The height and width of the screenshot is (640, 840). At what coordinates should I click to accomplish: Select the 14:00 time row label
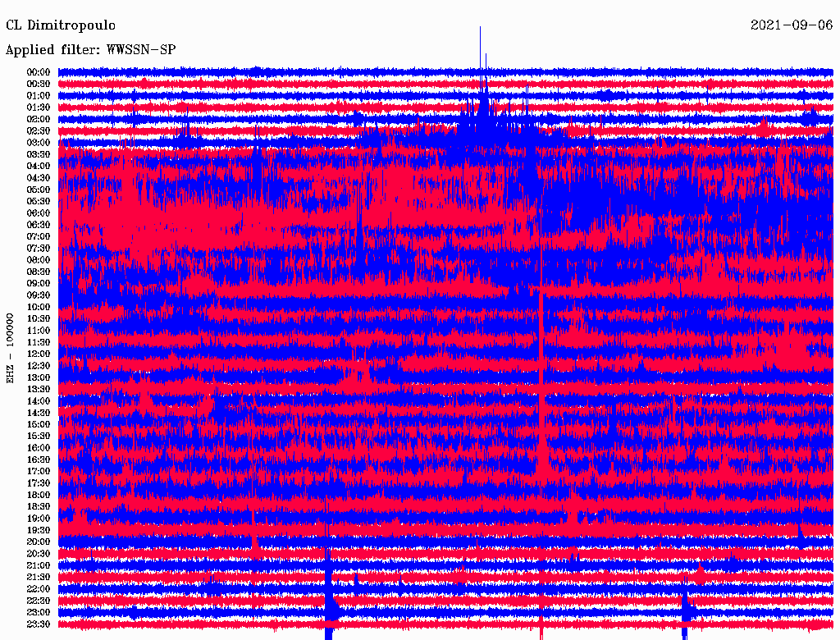click(39, 401)
